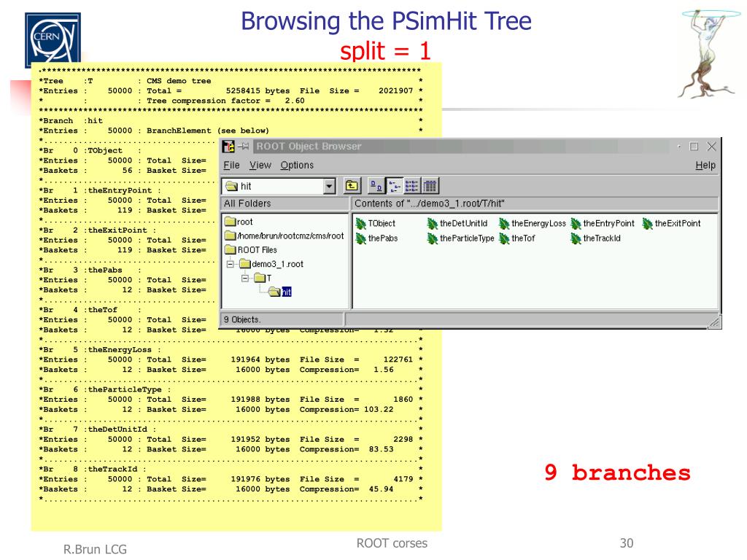Switch to small icons view
The width and height of the screenshot is (747, 560).
[394, 186]
